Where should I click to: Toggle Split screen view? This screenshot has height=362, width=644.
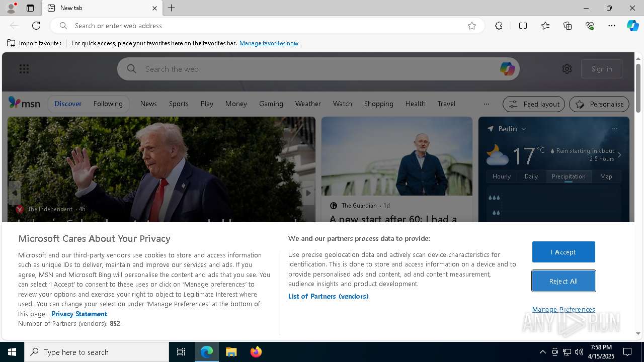523,26
